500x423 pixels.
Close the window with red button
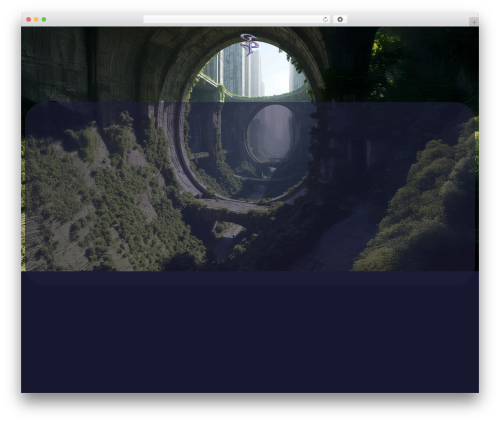[29, 19]
